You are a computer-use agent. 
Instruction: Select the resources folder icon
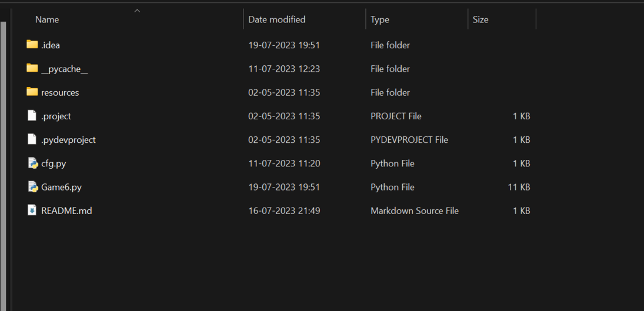point(32,92)
